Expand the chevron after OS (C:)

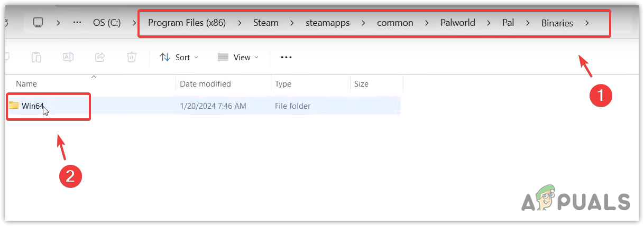pyautogui.click(x=135, y=23)
